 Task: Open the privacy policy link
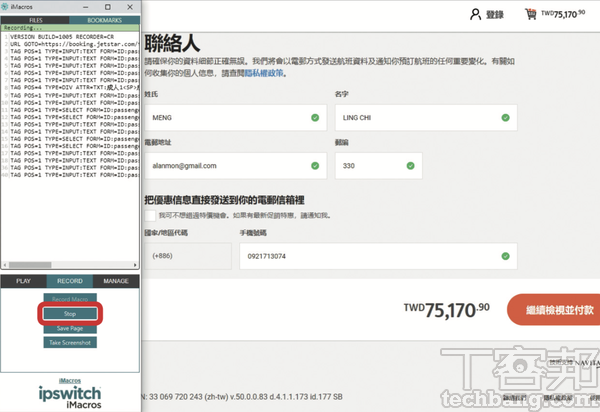click(x=264, y=73)
